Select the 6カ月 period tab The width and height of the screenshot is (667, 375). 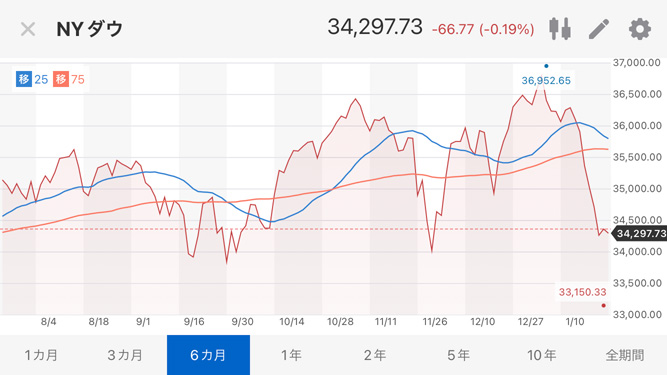click(x=208, y=355)
